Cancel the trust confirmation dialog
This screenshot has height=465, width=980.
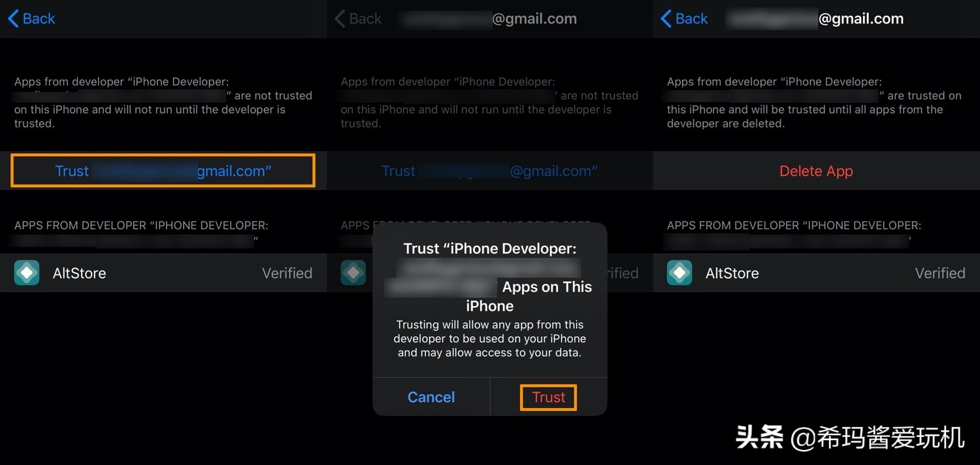tap(431, 397)
